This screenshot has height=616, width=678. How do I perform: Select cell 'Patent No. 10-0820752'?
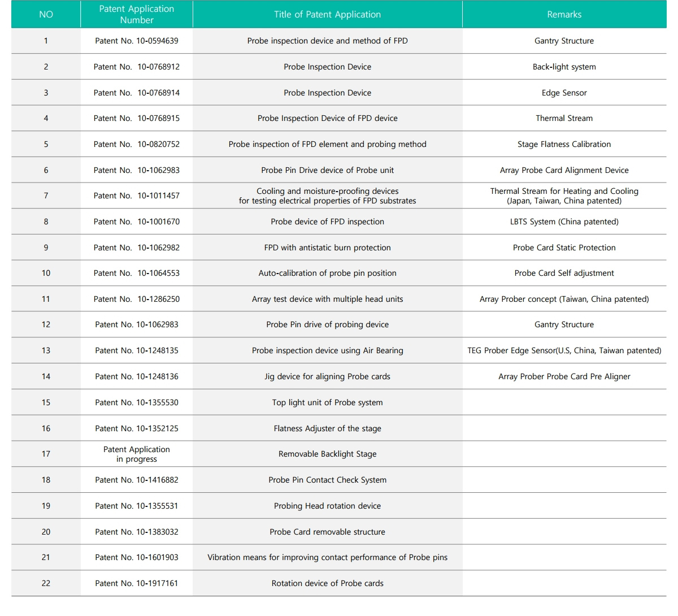click(137, 144)
